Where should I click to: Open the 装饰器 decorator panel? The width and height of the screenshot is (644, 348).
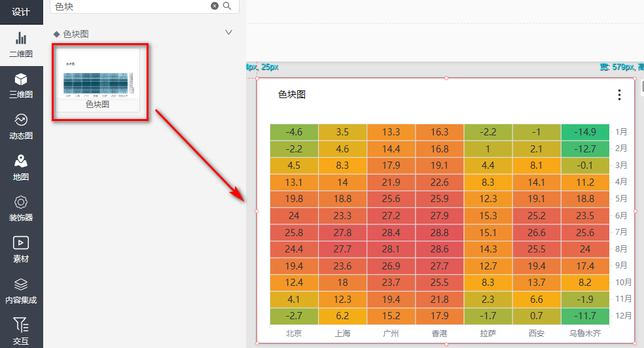coord(21,208)
